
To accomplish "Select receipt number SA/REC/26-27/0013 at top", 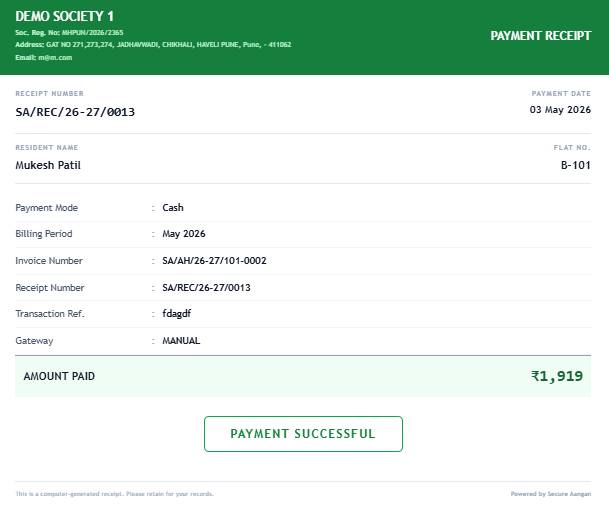I will click(75, 112).
